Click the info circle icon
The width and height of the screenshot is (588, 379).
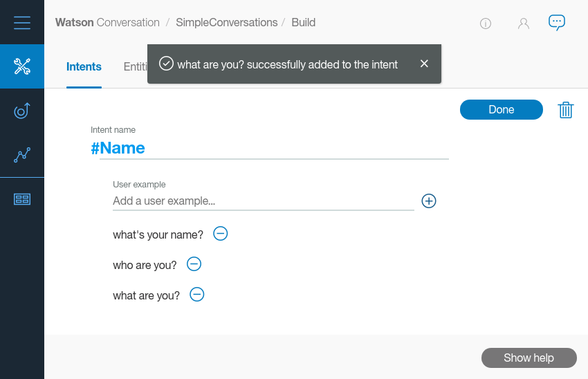coord(486,24)
